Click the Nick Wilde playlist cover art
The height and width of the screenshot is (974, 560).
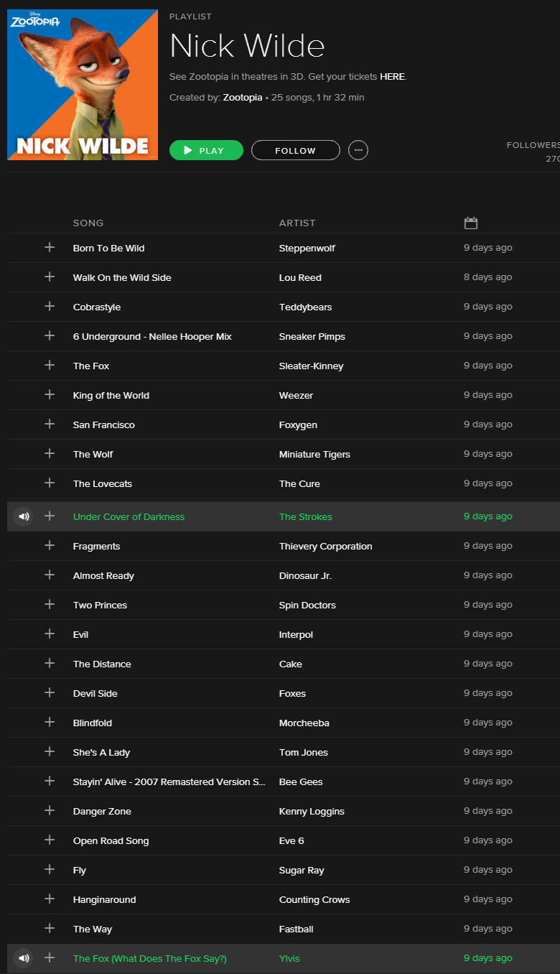pyautogui.click(x=83, y=85)
